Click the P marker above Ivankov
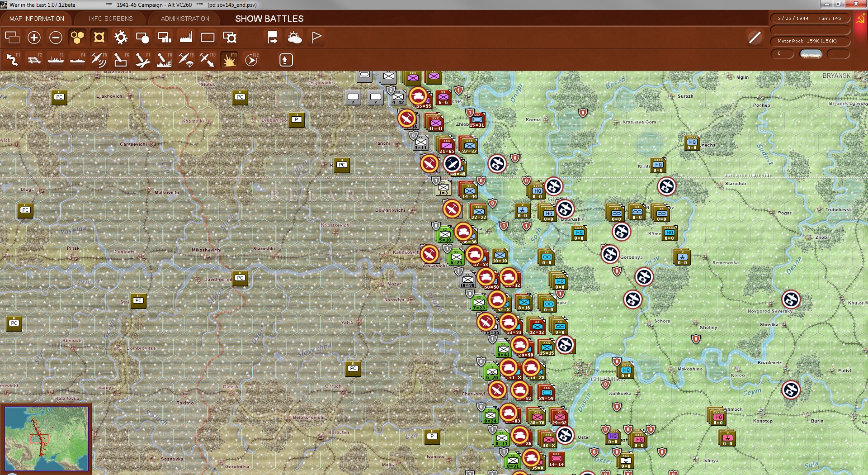Viewport: 868px width, 475px height. click(432, 437)
